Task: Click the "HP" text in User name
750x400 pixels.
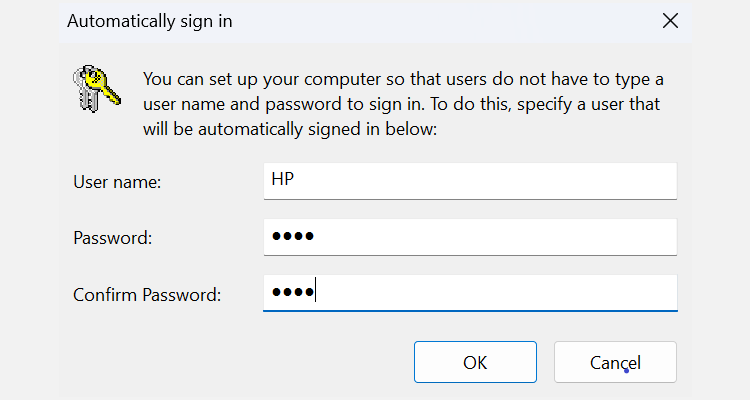Action: 284,181
